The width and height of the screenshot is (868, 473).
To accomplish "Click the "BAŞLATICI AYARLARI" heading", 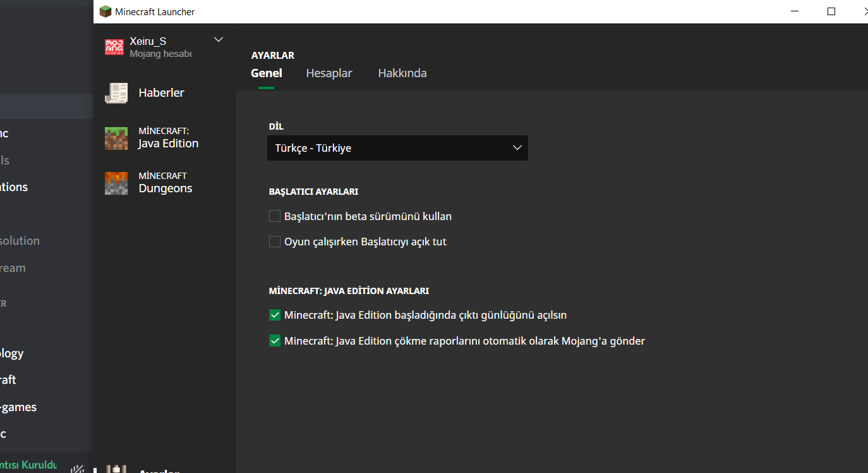I will click(314, 192).
